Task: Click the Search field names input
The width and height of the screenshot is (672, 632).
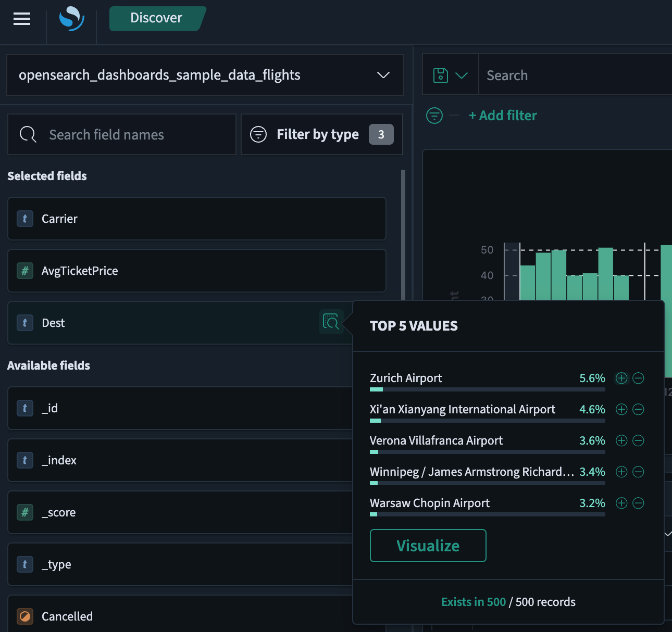Action: point(121,134)
